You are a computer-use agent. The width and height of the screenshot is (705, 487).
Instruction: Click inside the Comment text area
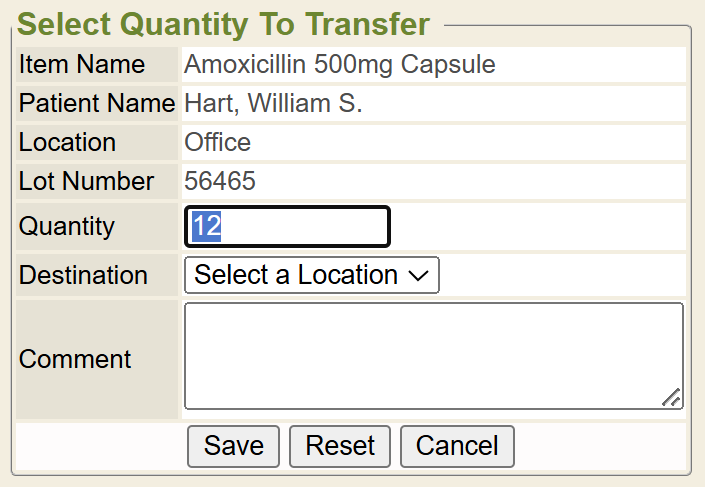coord(433,356)
